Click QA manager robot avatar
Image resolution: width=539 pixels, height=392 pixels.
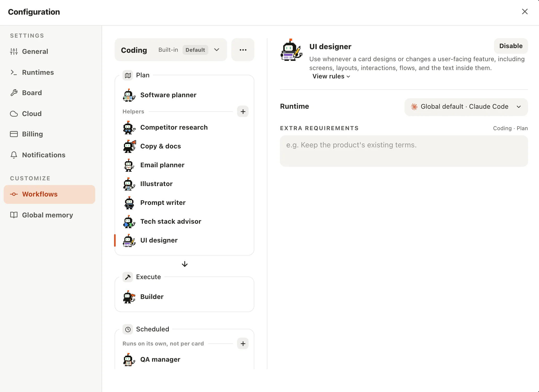click(129, 360)
